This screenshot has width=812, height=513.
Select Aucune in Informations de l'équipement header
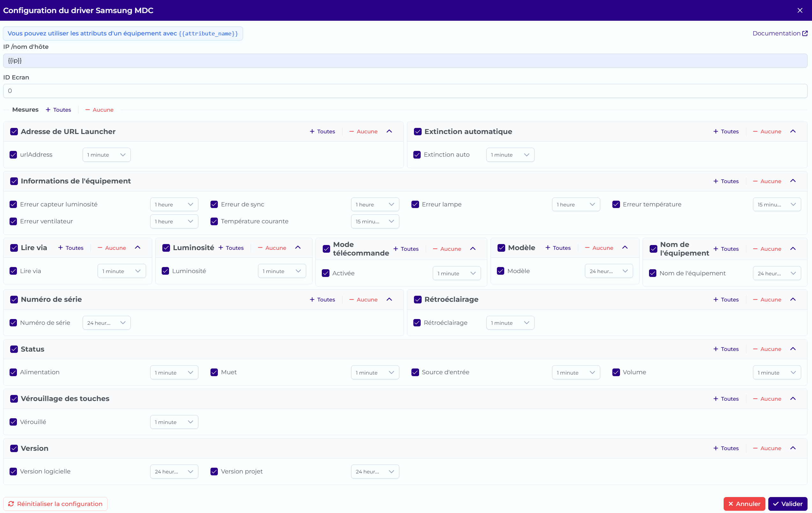(767, 181)
